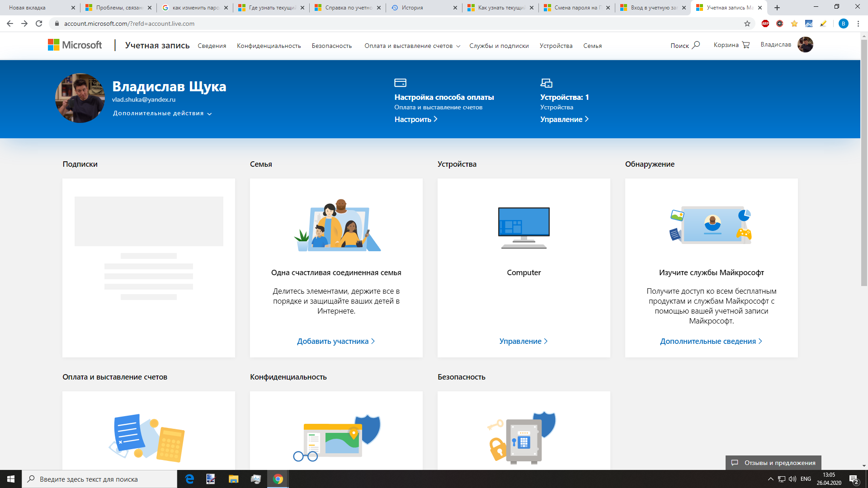Image resolution: width=868 pixels, height=488 pixels.
Task: Click the Владислав account name in header
Action: tap(776, 44)
